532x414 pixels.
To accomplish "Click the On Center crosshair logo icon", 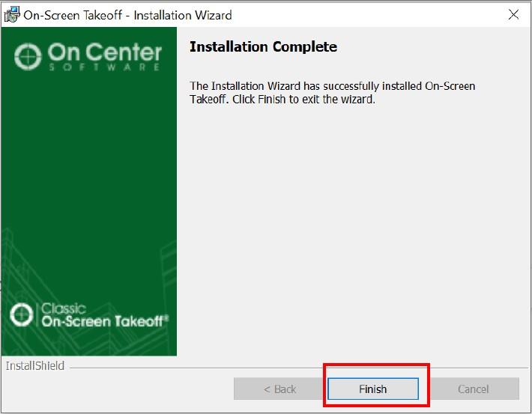I will 28,57.
